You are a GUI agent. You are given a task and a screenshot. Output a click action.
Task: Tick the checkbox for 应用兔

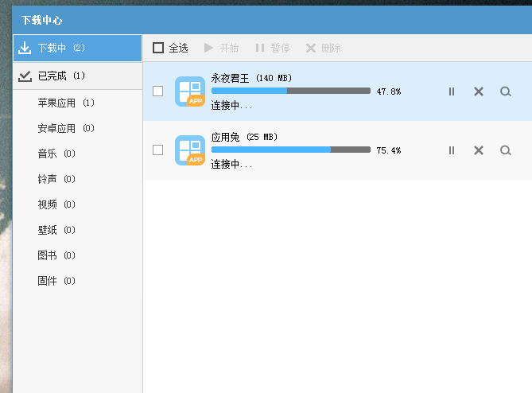pos(158,150)
